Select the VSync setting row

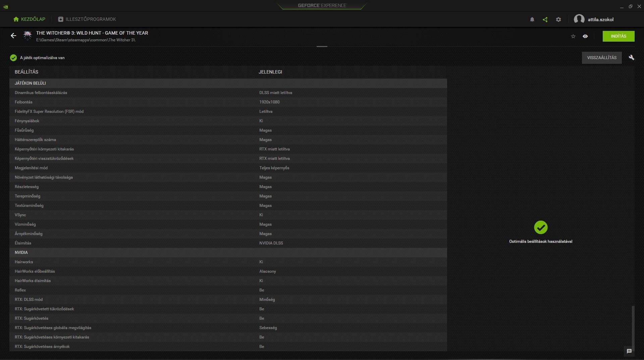228,215
